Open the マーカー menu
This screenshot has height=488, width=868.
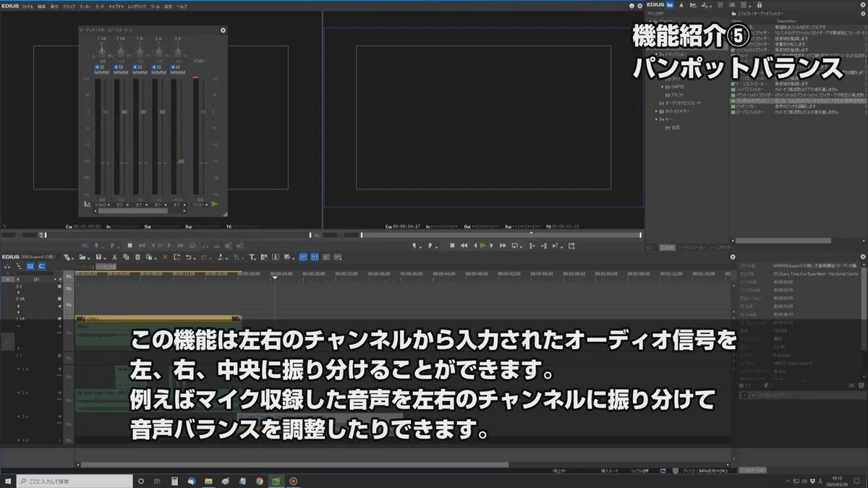pyautogui.click(x=84, y=6)
